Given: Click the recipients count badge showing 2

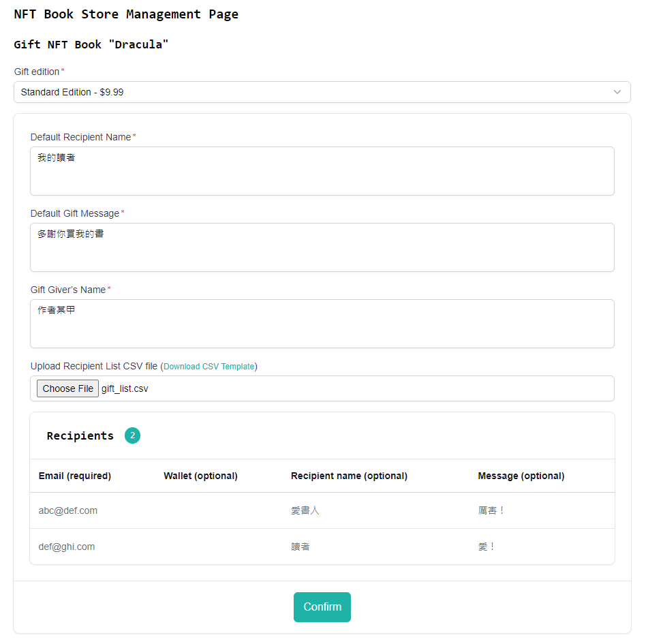Looking at the screenshot, I should point(132,435).
